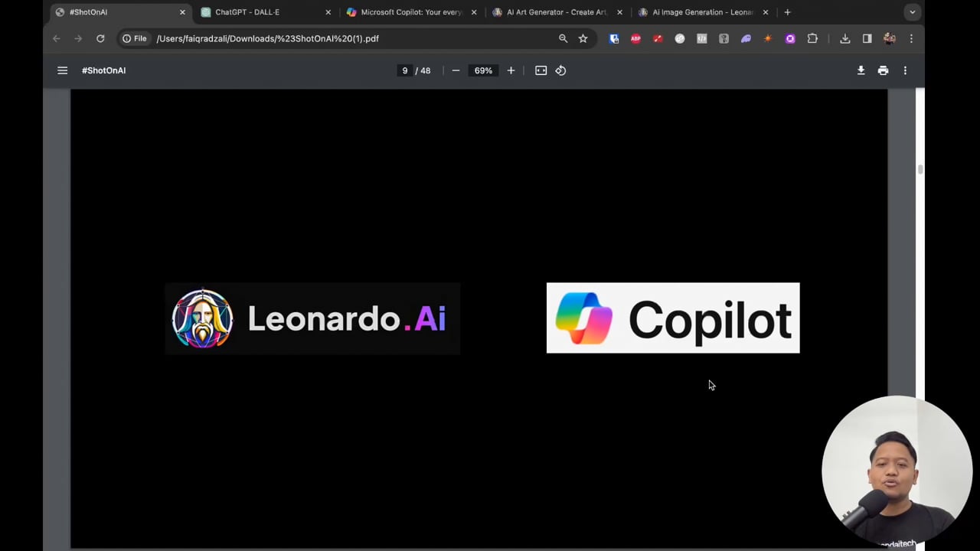
Task: Click the PDF vertical scrollbar thumb
Action: (920, 169)
